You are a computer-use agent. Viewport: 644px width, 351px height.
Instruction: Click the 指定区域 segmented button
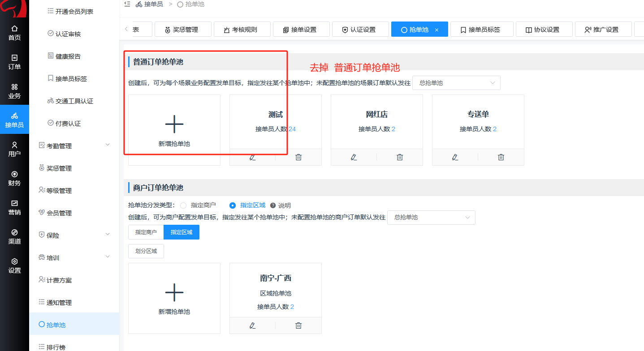[182, 232]
